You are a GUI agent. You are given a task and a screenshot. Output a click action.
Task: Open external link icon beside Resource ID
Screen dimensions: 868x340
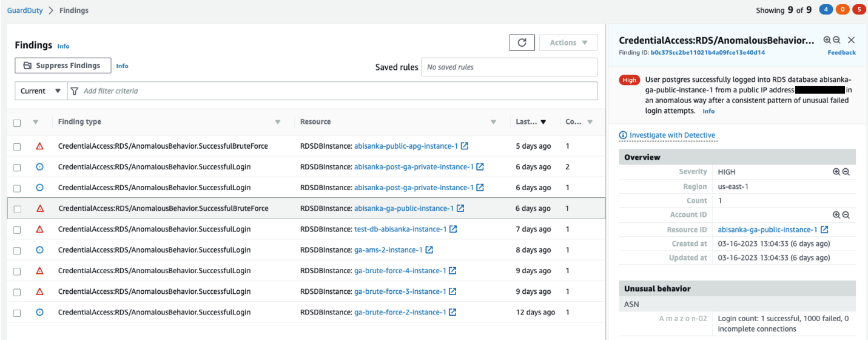pyautogui.click(x=824, y=229)
